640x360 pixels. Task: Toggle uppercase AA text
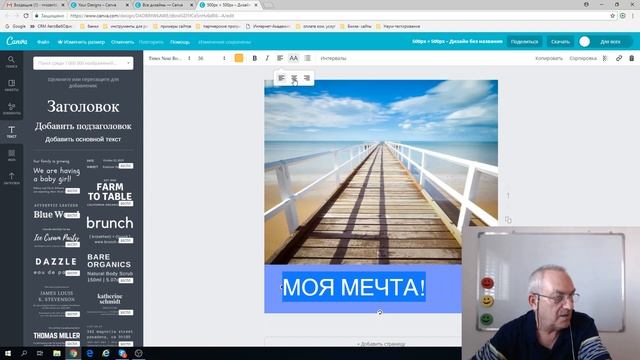click(x=293, y=58)
